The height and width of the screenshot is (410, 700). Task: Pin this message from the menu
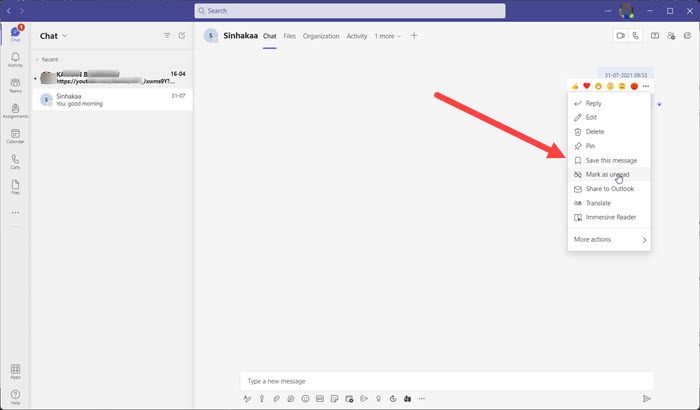(609, 146)
